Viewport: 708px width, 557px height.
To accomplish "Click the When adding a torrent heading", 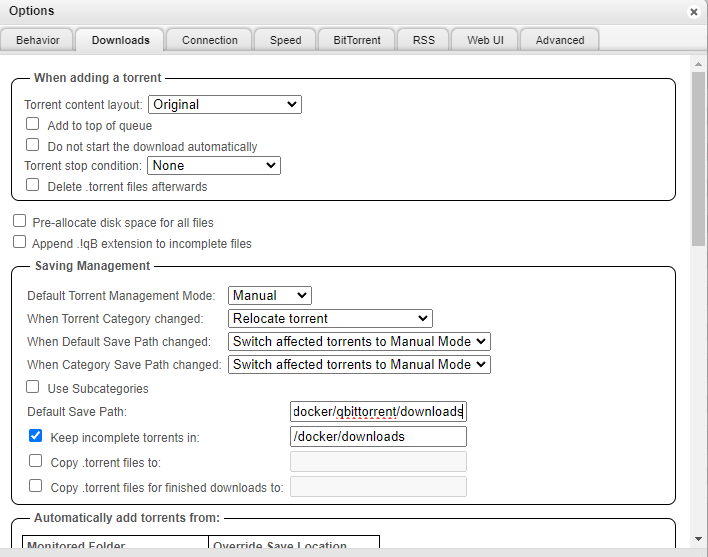I will coord(98,78).
